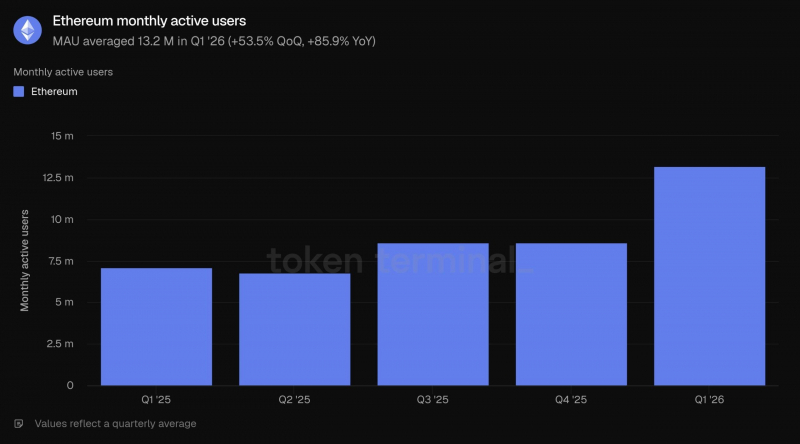This screenshot has width=800, height=444.
Task: Click the Q4 '25 axis label
Action: [x=571, y=400]
